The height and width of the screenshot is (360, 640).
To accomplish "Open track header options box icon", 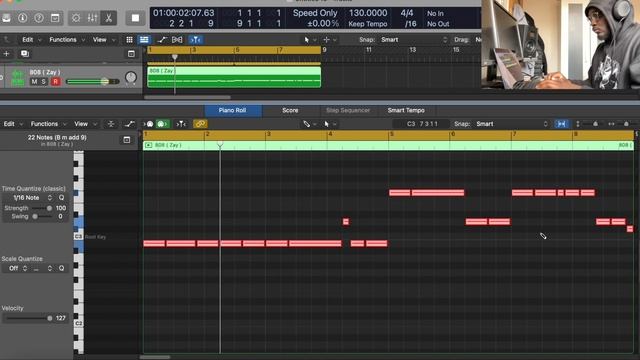I will tap(131, 54).
